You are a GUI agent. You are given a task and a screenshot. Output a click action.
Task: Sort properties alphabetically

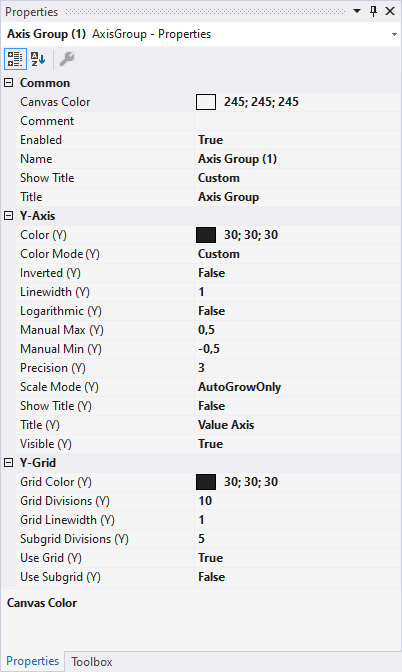38,59
